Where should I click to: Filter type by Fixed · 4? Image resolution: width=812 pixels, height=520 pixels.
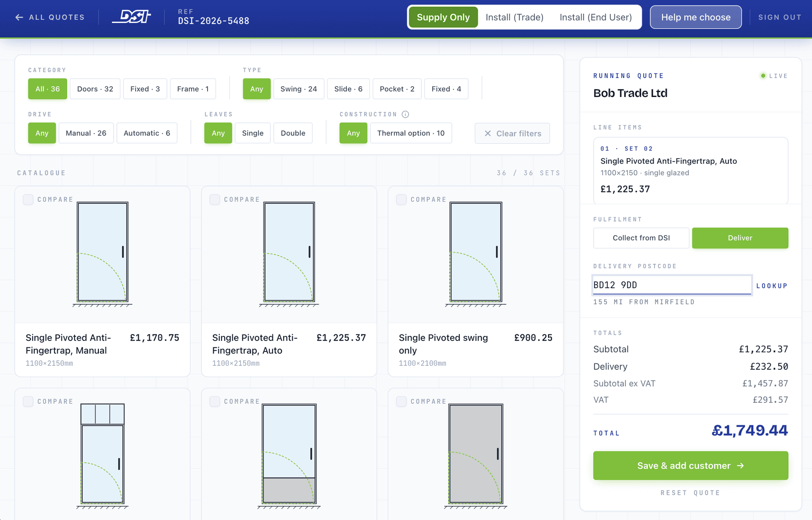coord(446,89)
